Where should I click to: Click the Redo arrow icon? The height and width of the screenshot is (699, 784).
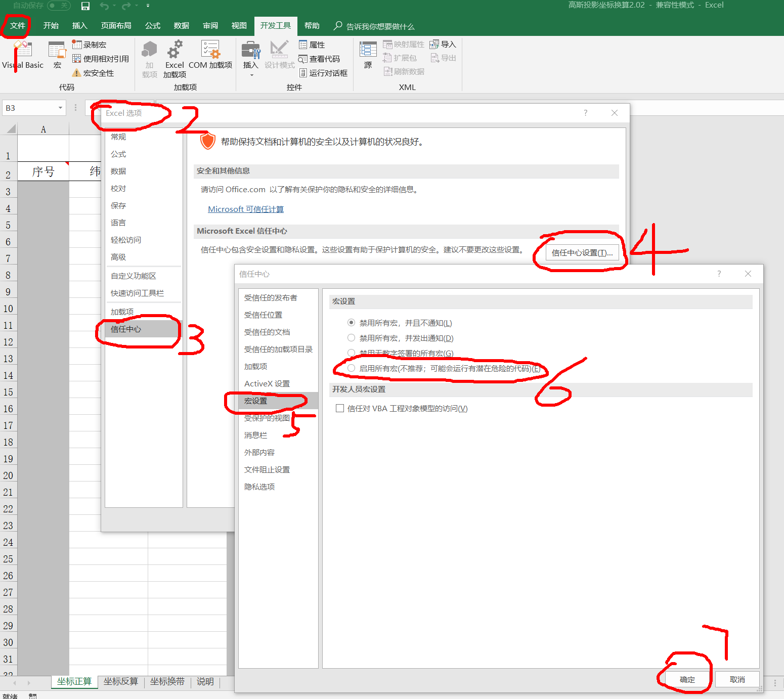[126, 6]
